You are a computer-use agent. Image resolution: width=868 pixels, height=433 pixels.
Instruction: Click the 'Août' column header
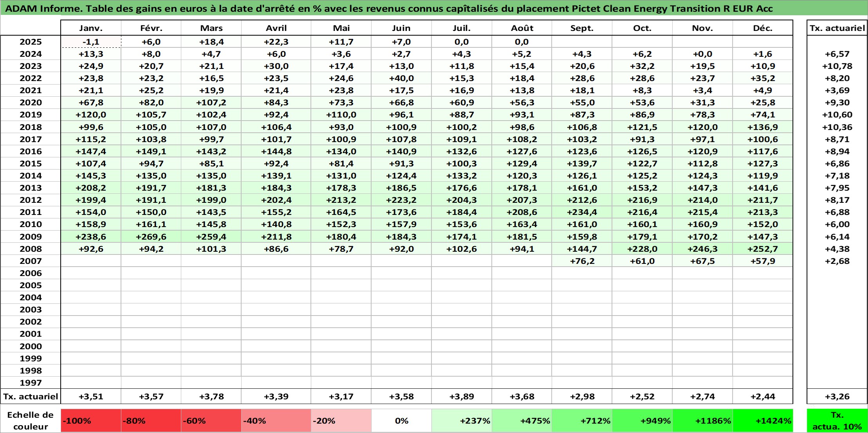click(522, 28)
